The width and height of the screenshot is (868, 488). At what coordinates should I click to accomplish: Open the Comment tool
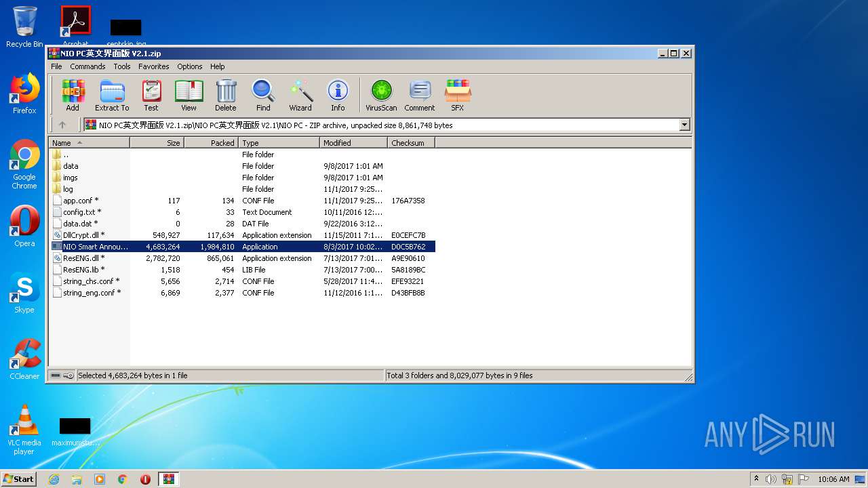click(420, 95)
